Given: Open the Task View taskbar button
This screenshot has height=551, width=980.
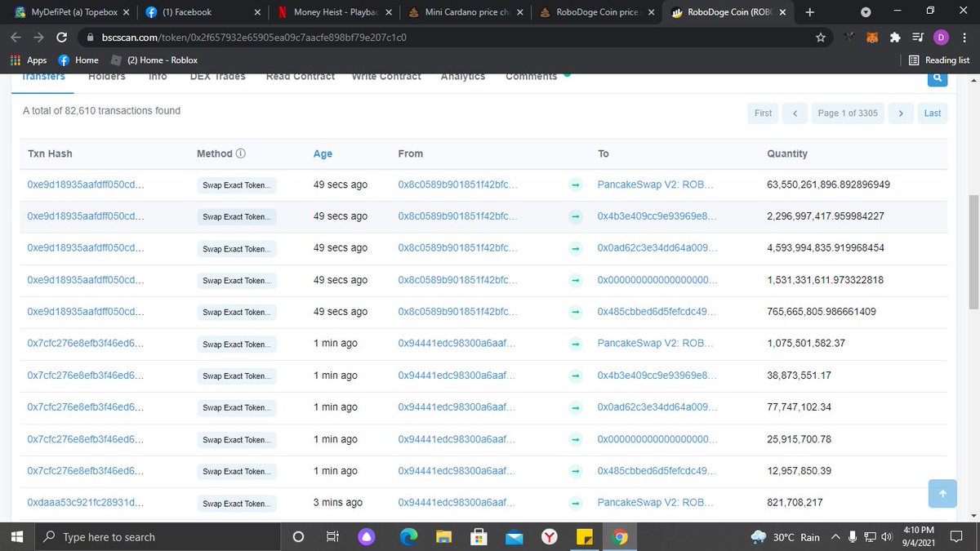Looking at the screenshot, I should [332, 536].
